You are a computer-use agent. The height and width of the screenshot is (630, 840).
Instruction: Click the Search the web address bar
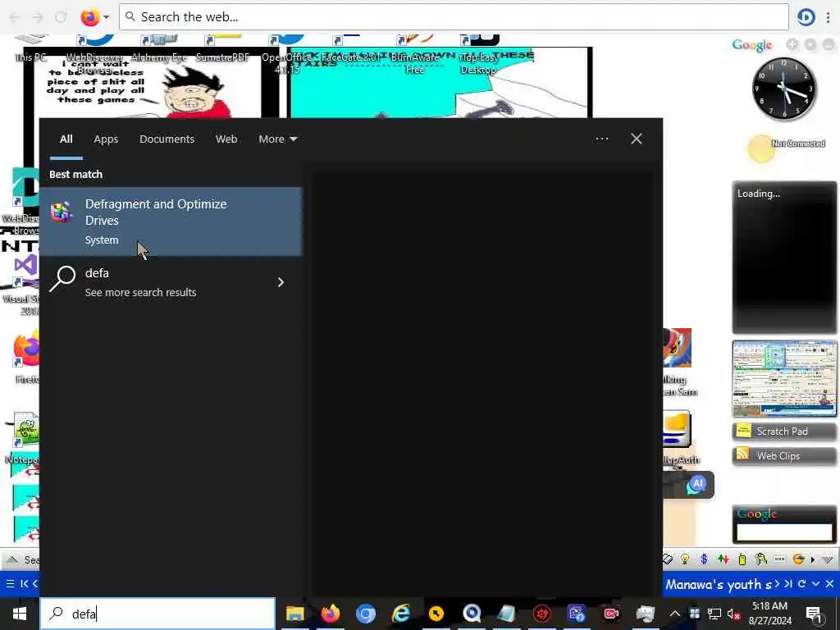[x=453, y=17]
